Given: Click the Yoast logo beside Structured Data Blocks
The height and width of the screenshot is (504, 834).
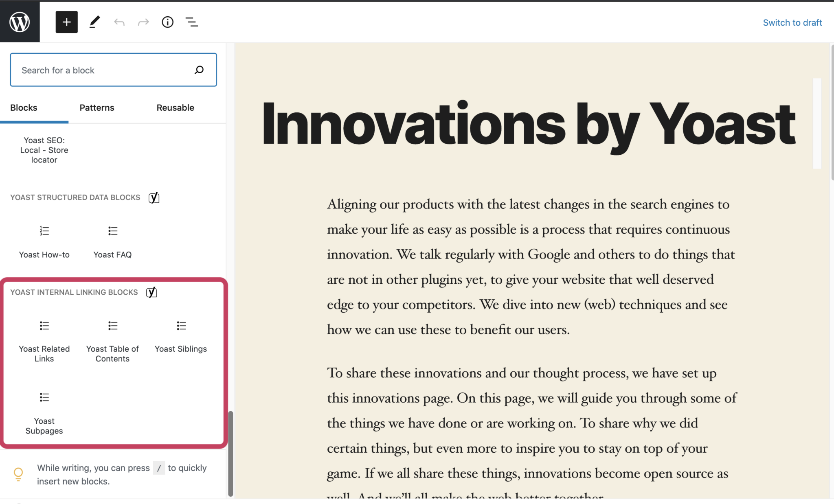Looking at the screenshot, I should click(x=154, y=198).
